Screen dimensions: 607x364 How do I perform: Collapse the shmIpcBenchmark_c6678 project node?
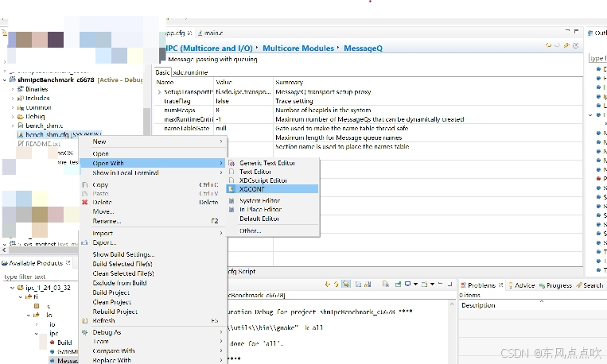point(4,80)
